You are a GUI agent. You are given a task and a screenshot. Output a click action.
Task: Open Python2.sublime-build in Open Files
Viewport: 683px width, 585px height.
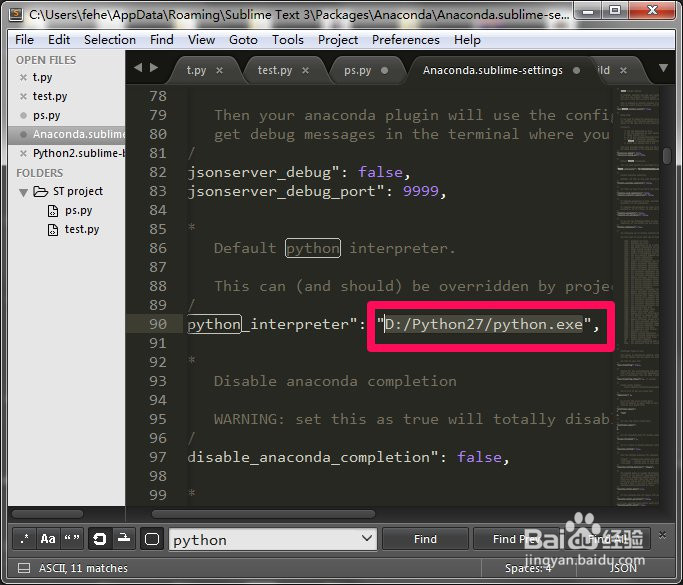click(78, 153)
